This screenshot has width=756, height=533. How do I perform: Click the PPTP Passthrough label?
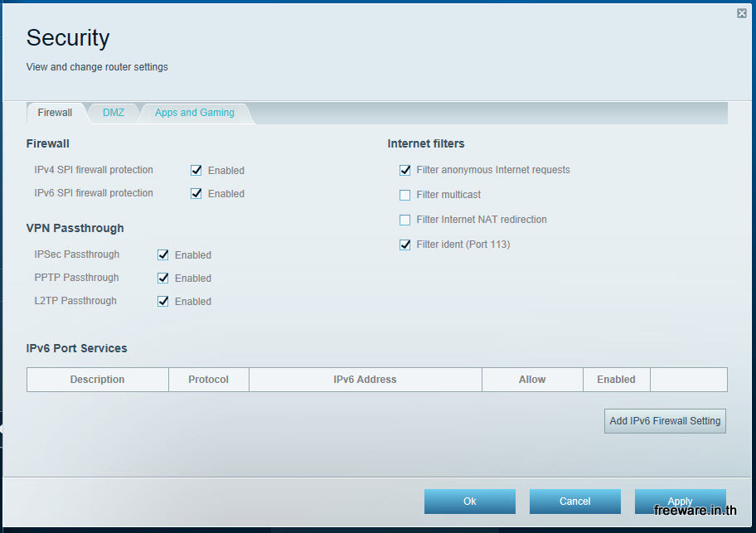(x=76, y=278)
